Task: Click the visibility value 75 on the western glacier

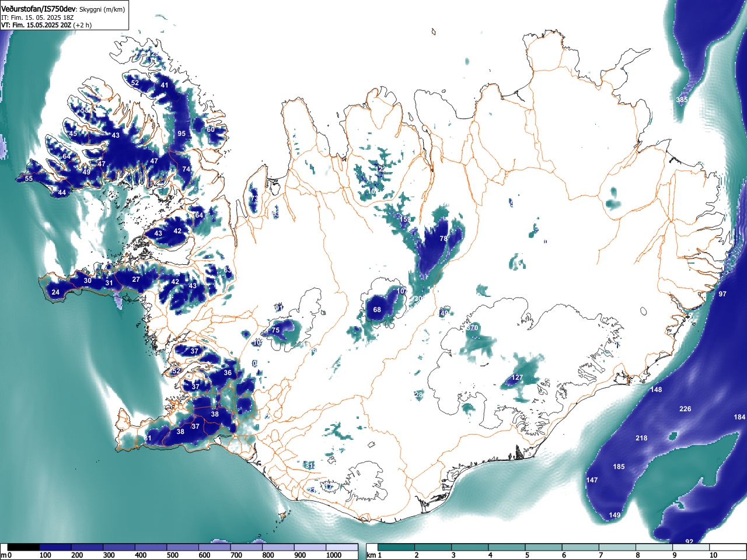Action: coord(275,330)
